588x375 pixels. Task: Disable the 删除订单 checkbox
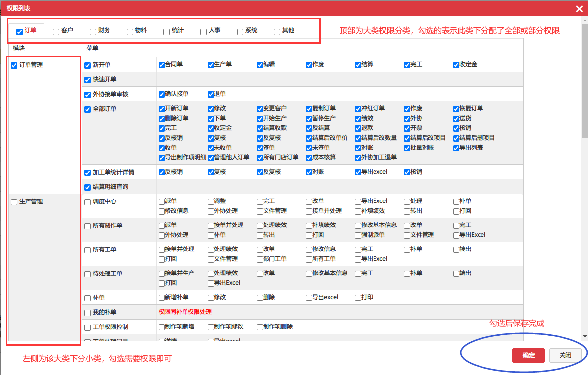(161, 119)
